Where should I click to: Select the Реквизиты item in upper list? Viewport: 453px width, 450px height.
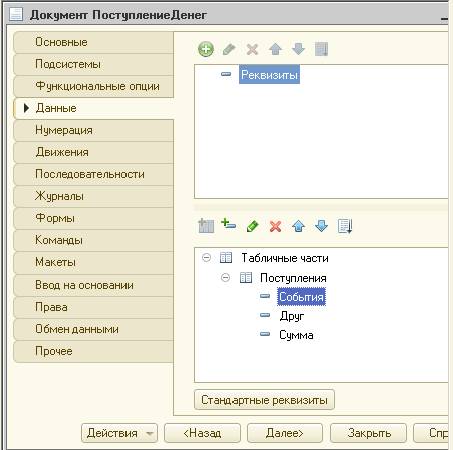point(269,74)
